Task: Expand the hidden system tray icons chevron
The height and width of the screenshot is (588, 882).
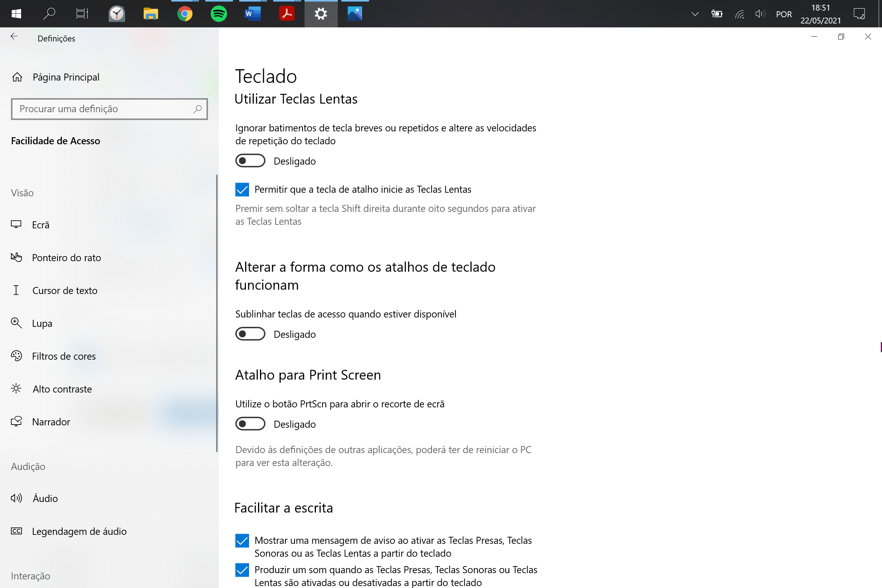Action: 695,14
